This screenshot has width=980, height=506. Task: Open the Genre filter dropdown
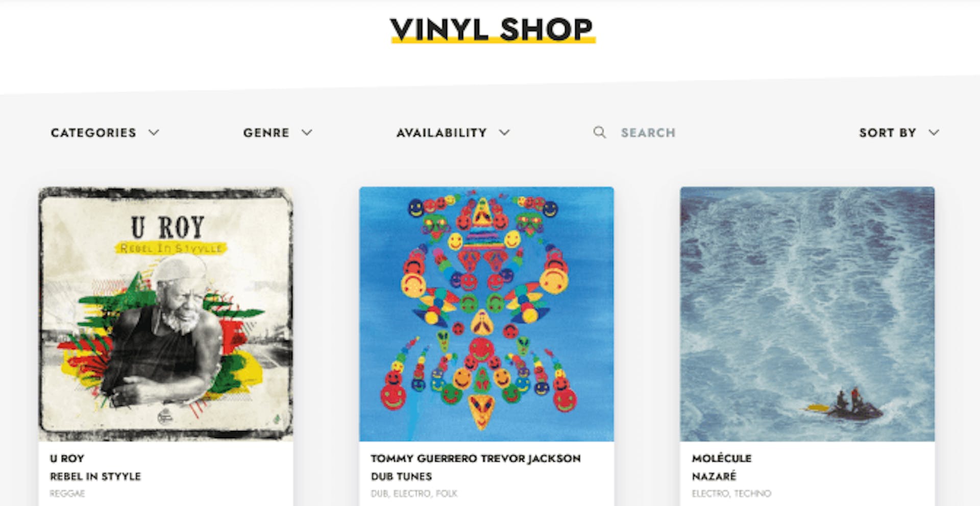(278, 133)
